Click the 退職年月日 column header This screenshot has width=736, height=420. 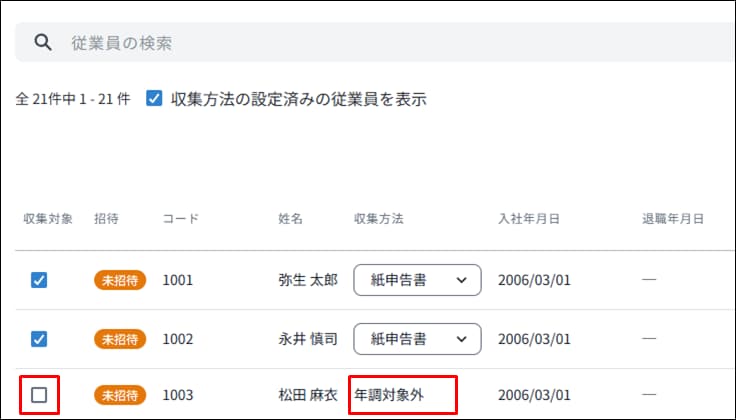[x=674, y=218]
